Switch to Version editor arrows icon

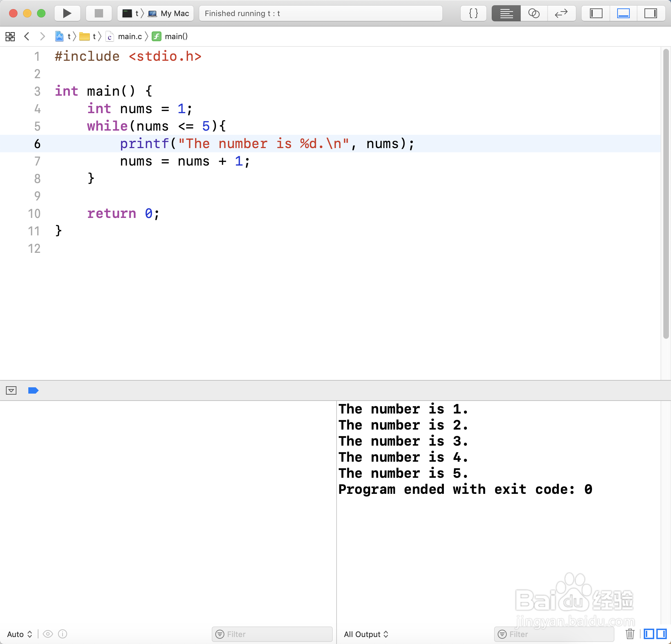(561, 13)
